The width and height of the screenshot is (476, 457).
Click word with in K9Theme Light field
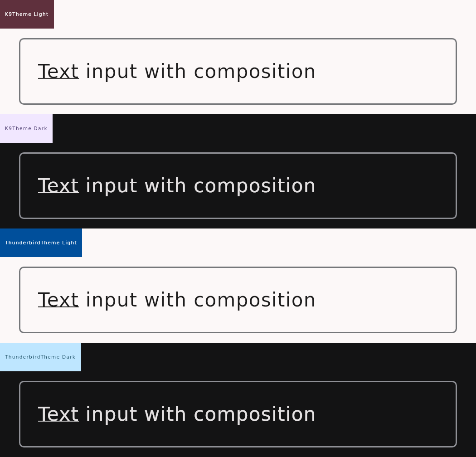click(165, 71)
